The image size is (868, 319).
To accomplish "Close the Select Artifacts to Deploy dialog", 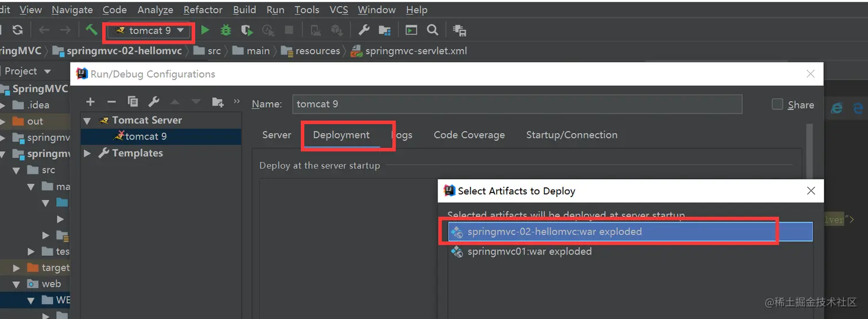I will (x=811, y=191).
